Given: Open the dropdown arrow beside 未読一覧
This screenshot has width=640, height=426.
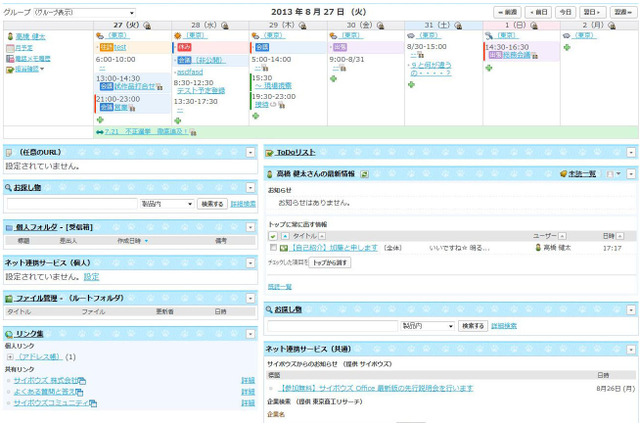Looking at the screenshot, I should [618, 174].
